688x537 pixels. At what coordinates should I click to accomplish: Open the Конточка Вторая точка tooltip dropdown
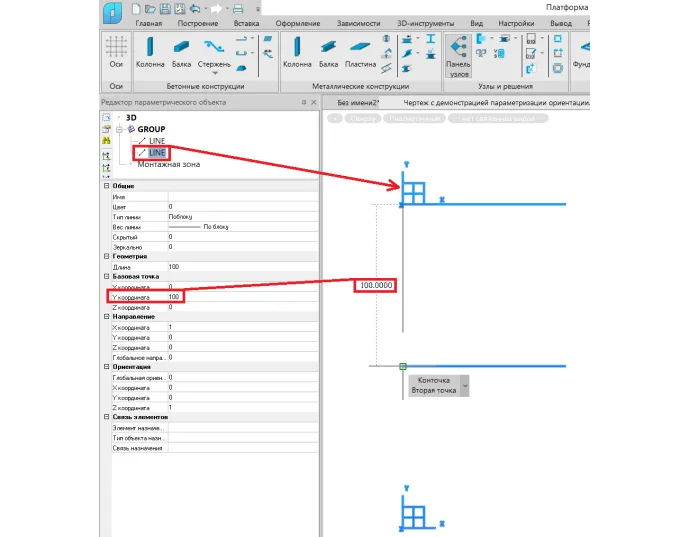coord(465,386)
